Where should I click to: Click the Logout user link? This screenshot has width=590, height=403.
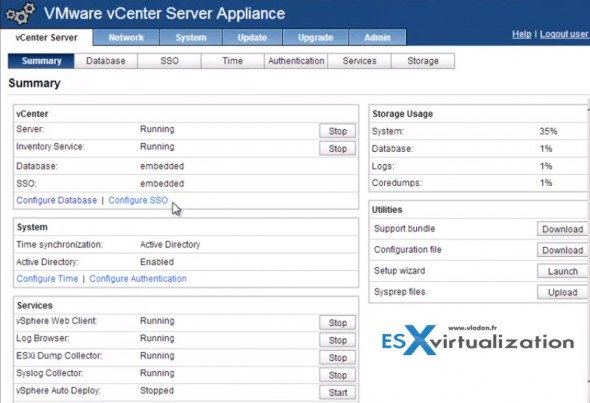564,34
